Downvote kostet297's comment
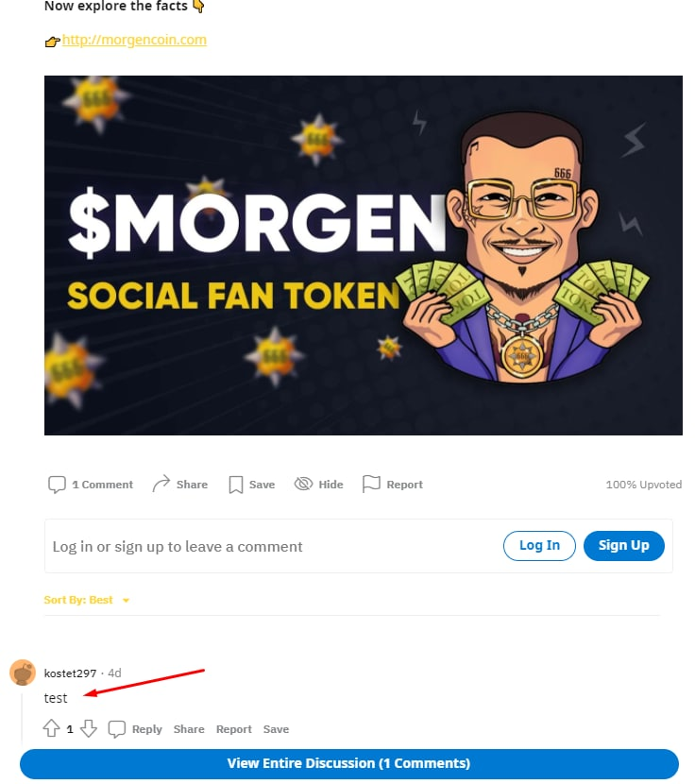 (x=89, y=728)
